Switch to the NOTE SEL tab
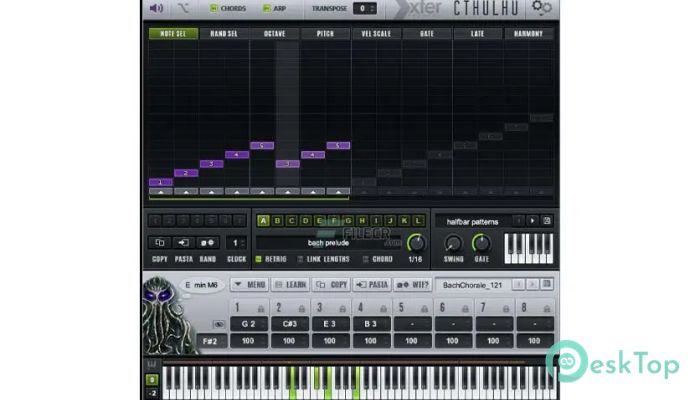Screen dimensions: 700x400 pyautogui.click(x=173, y=33)
